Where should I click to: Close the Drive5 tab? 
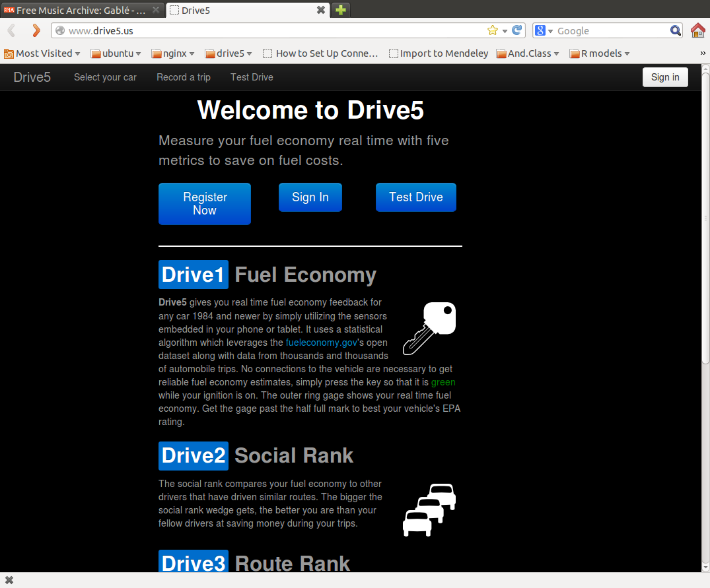tap(320, 10)
